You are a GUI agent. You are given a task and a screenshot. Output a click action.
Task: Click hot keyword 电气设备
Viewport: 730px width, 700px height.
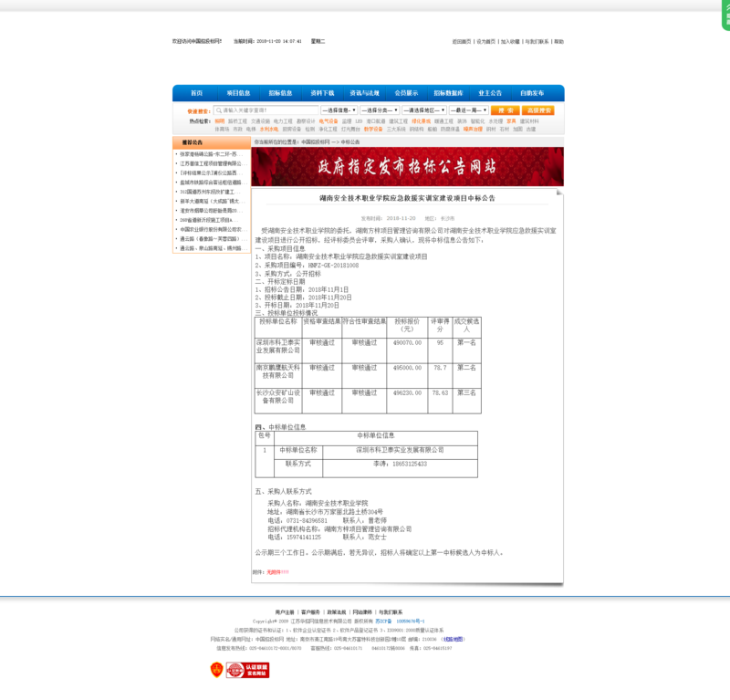328,121
